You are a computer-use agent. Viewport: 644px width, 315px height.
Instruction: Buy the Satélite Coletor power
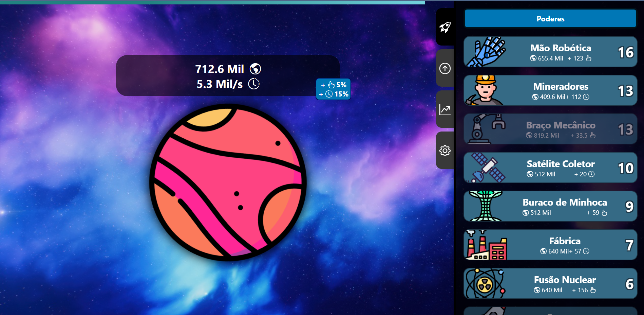coord(550,168)
